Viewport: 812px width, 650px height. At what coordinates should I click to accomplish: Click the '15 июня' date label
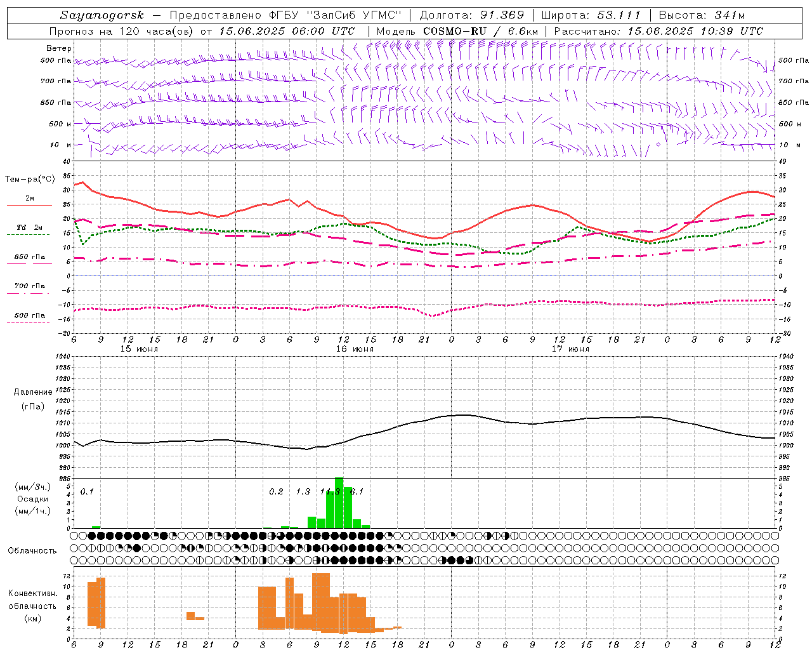tap(139, 349)
